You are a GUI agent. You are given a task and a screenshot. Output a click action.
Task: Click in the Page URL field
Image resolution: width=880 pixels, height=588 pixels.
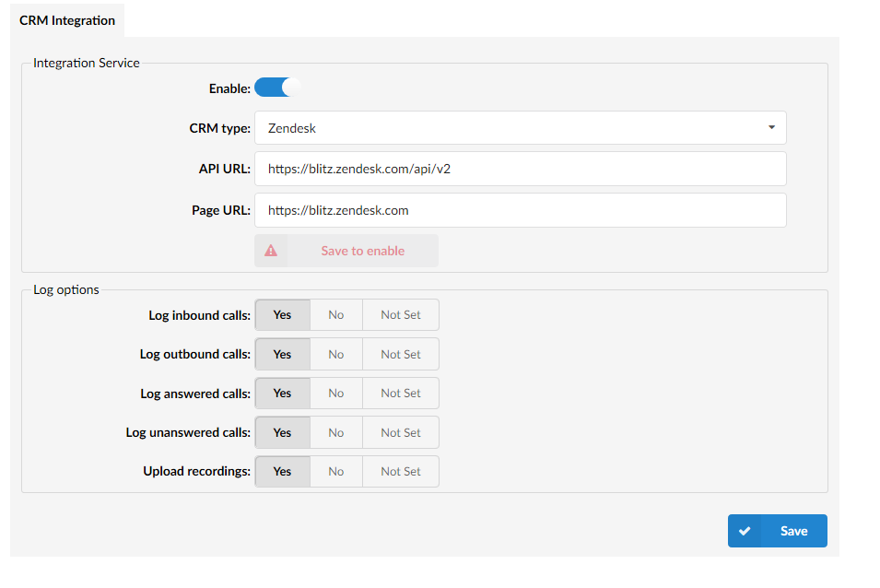click(520, 210)
